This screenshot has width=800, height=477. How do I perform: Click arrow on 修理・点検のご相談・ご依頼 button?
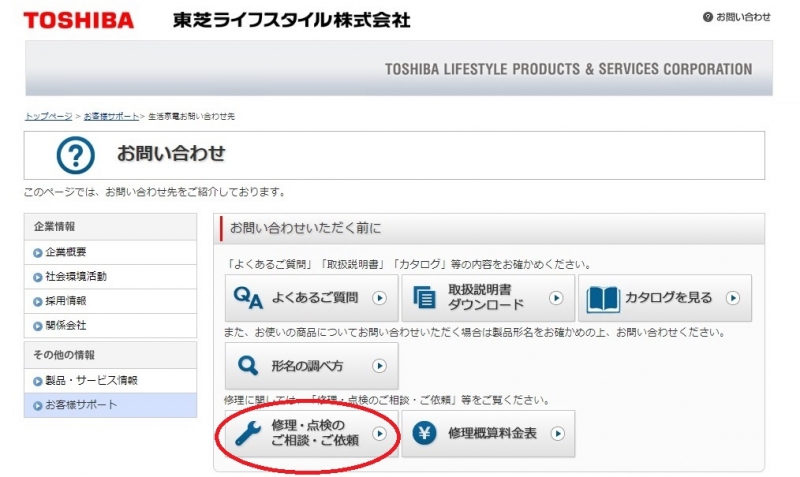pos(379,434)
